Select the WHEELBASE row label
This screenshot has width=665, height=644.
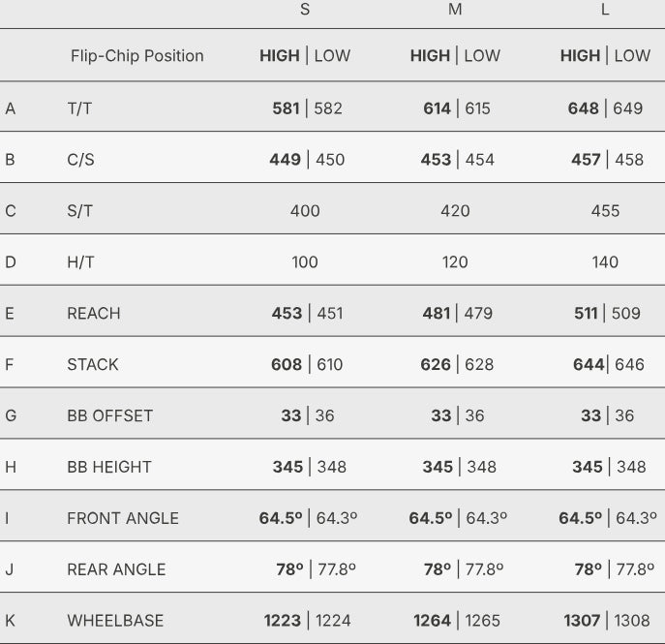click(x=115, y=621)
